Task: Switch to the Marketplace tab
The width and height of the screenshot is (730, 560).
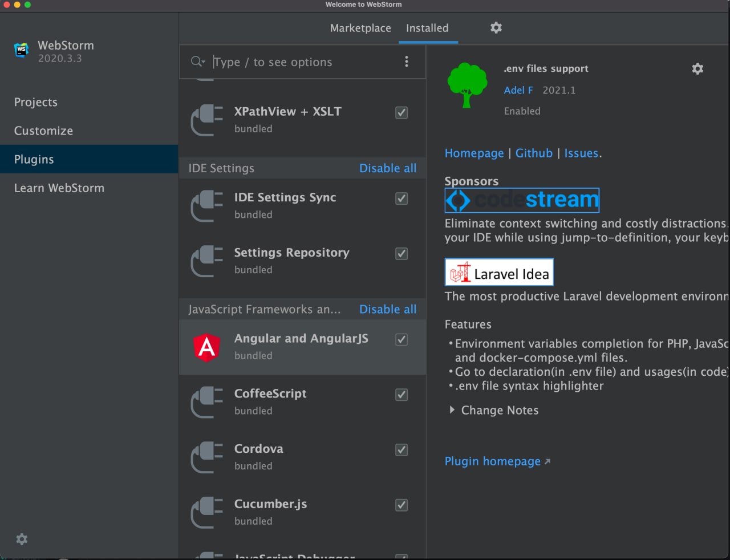Action: 360,28
